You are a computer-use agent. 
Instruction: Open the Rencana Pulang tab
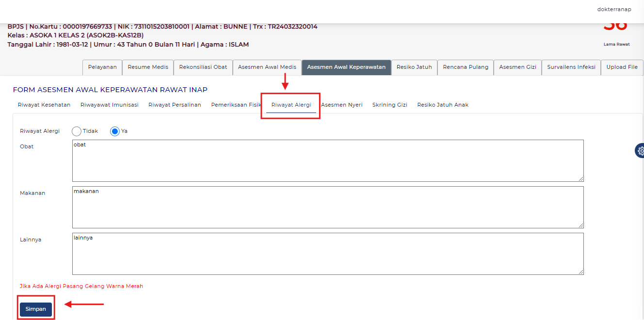pyautogui.click(x=466, y=67)
